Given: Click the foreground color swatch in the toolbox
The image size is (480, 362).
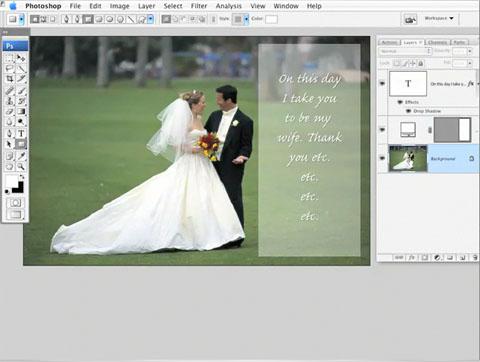Looking at the screenshot, I should click(12, 182).
